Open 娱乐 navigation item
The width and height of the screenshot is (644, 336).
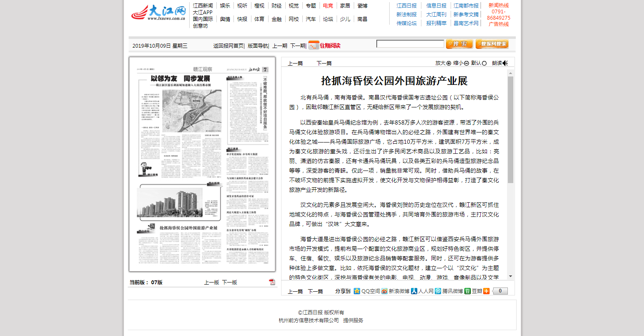point(225,6)
